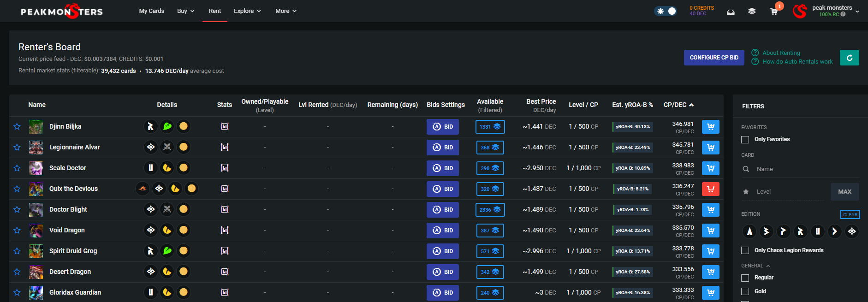Check the Regular foil filter
868x302 pixels.
coord(745,278)
